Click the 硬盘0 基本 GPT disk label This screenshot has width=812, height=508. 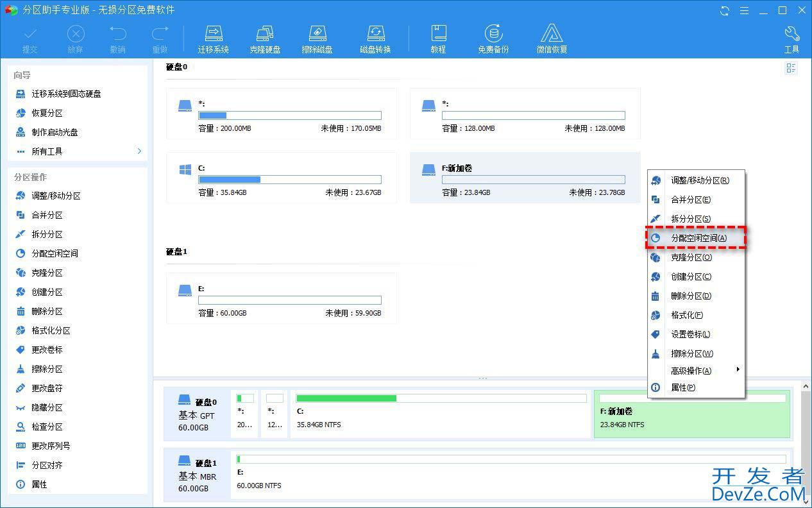pyautogui.click(x=197, y=414)
